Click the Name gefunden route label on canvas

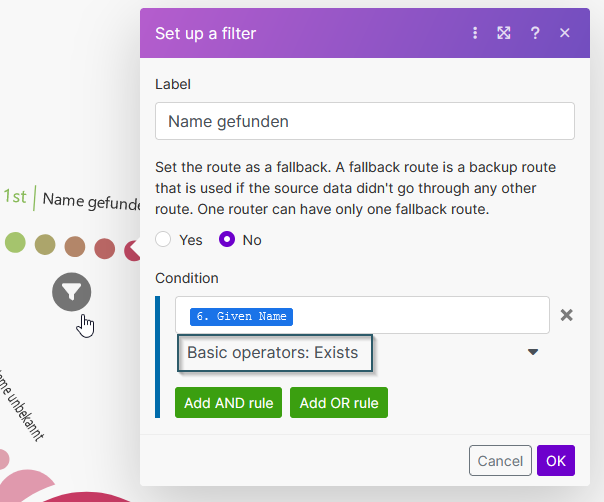(92, 201)
